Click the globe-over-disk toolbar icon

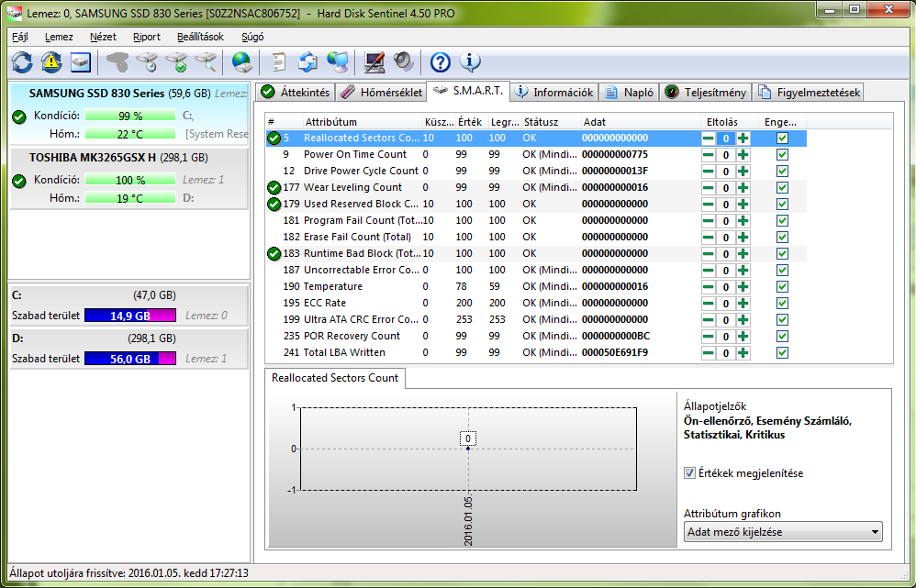(x=242, y=61)
